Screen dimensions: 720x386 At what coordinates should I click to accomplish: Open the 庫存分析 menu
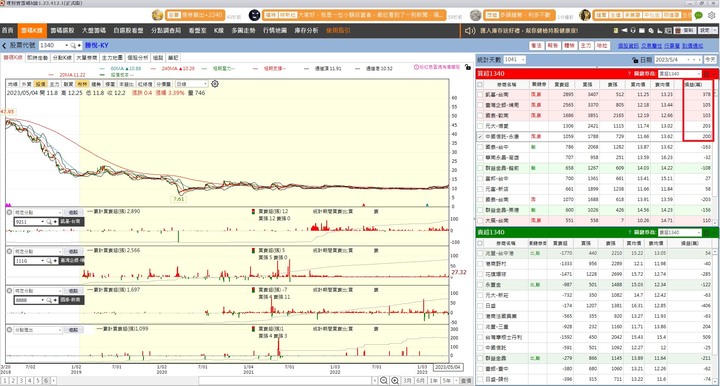click(x=306, y=31)
